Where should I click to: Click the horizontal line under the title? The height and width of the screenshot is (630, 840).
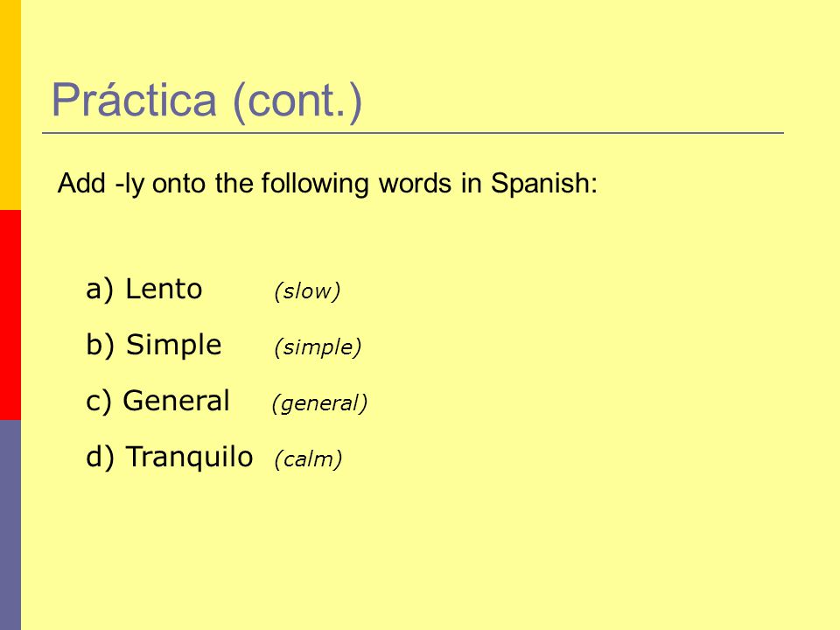(413, 133)
